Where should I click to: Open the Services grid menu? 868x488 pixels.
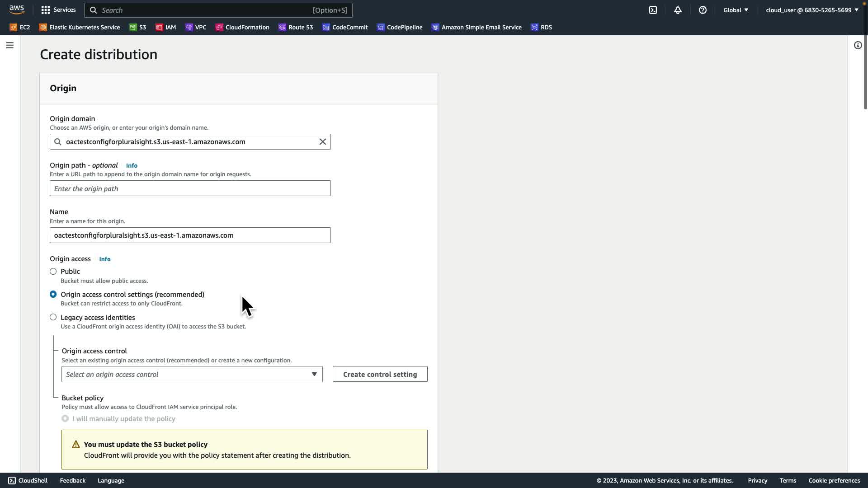[x=58, y=10]
